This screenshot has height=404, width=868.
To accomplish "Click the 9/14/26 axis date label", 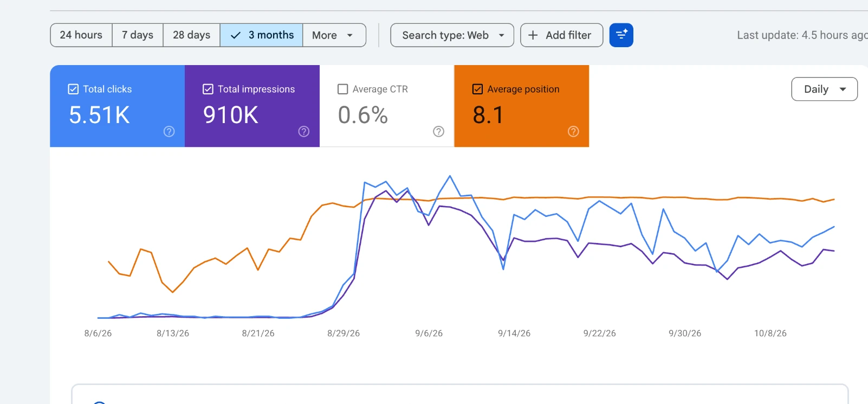I will (514, 334).
